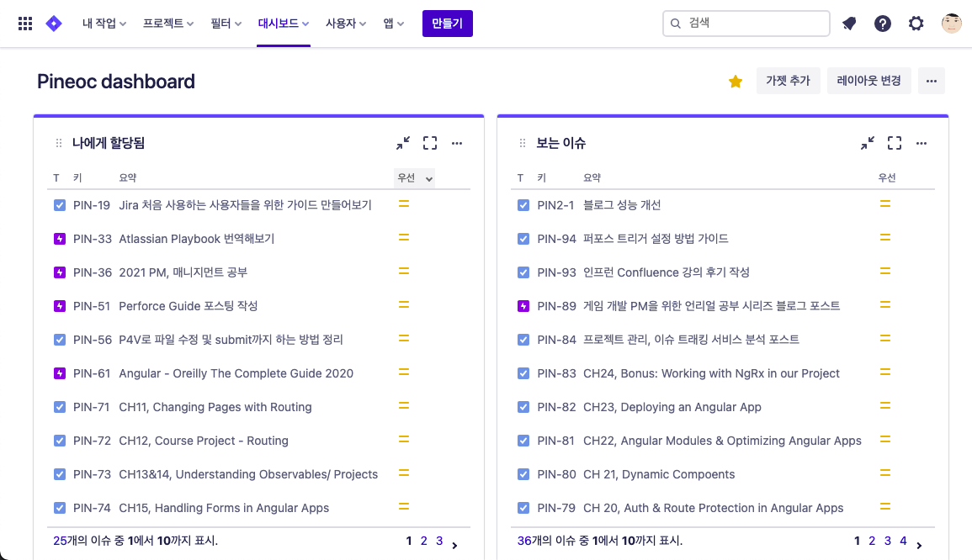Expand the 프로젝트 menu

click(168, 24)
